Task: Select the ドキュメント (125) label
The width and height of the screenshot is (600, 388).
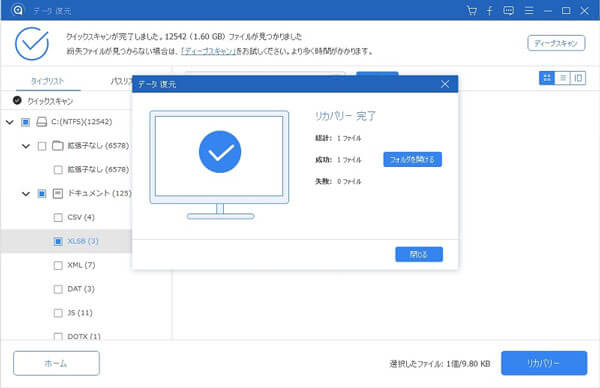Action: pos(99,193)
